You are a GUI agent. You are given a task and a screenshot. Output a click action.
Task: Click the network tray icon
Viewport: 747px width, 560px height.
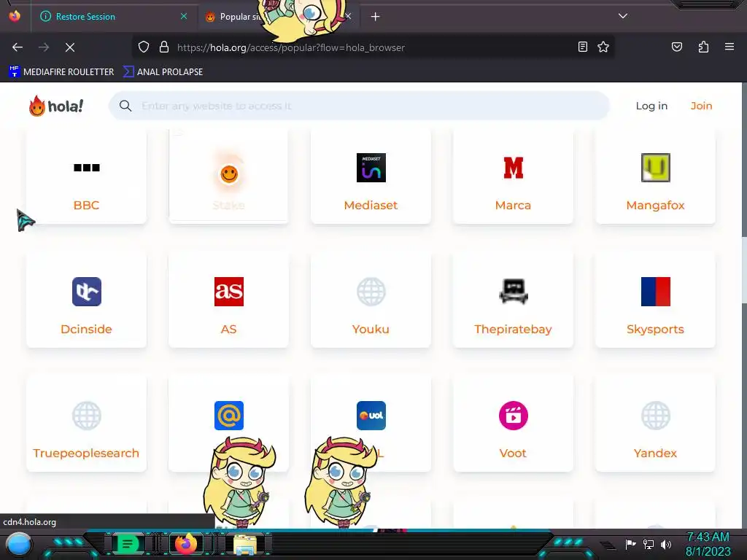pos(649,544)
